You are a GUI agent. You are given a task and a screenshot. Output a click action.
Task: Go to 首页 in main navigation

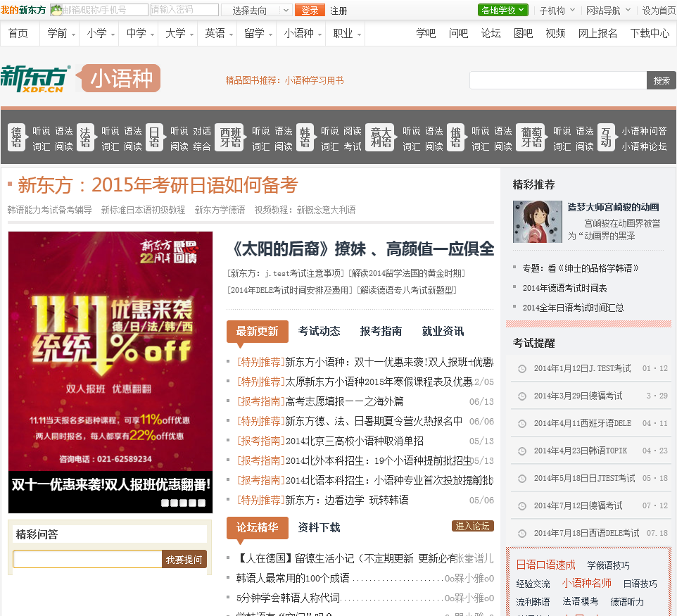coord(18,33)
